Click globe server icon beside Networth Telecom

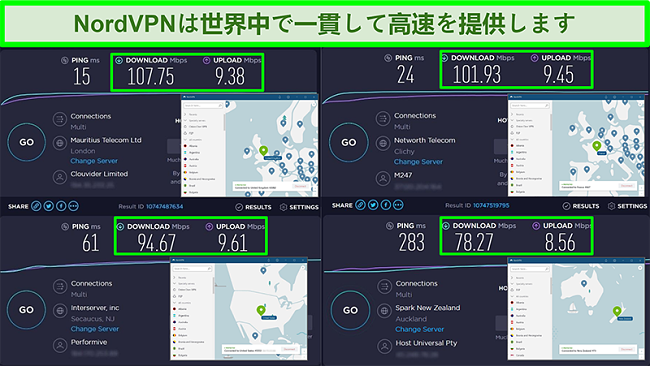pos(383,143)
